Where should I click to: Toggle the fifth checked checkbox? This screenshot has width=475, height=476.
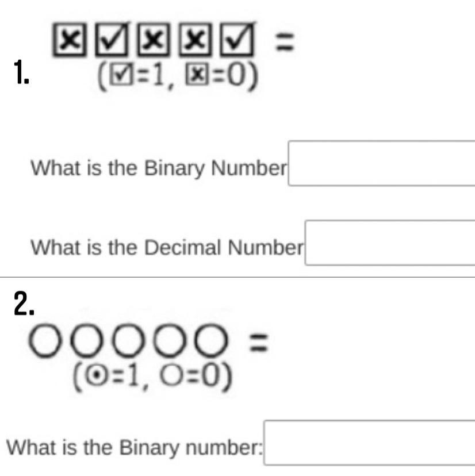(237, 40)
